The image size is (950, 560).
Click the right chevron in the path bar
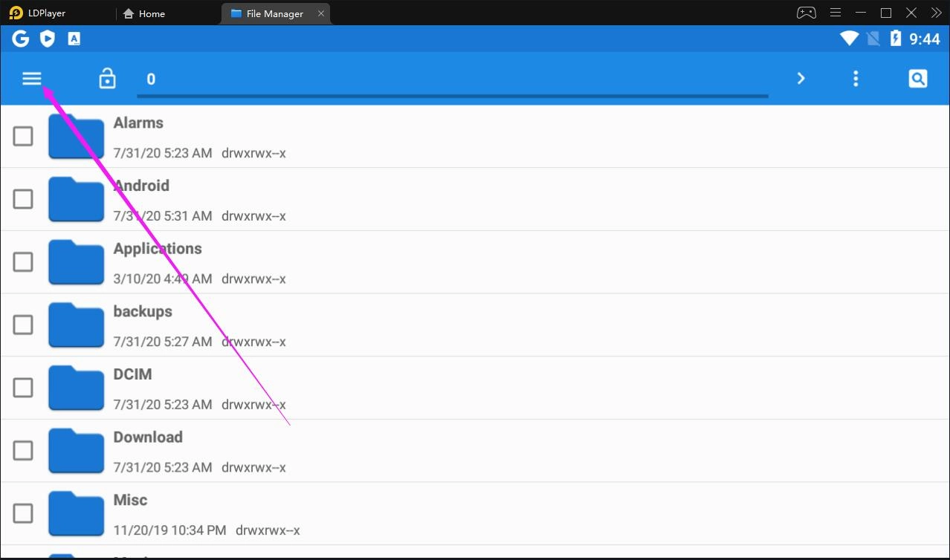pos(801,77)
